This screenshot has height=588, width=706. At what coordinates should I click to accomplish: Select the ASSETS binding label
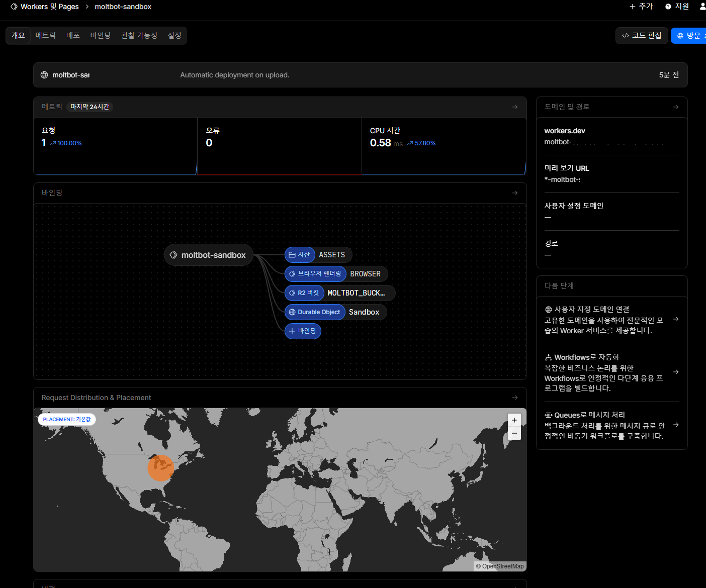tap(332, 255)
